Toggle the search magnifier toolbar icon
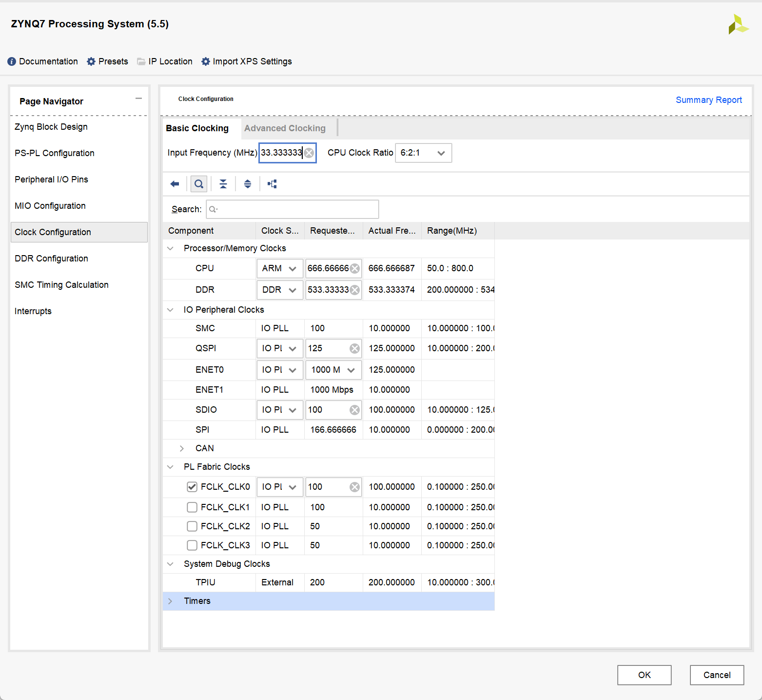The height and width of the screenshot is (700, 762). click(198, 184)
